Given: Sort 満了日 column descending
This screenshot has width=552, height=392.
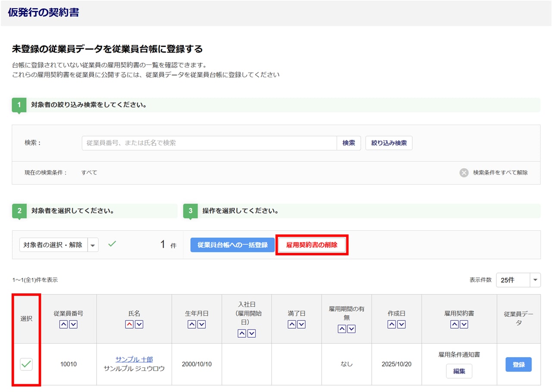Looking at the screenshot, I should [301, 324].
